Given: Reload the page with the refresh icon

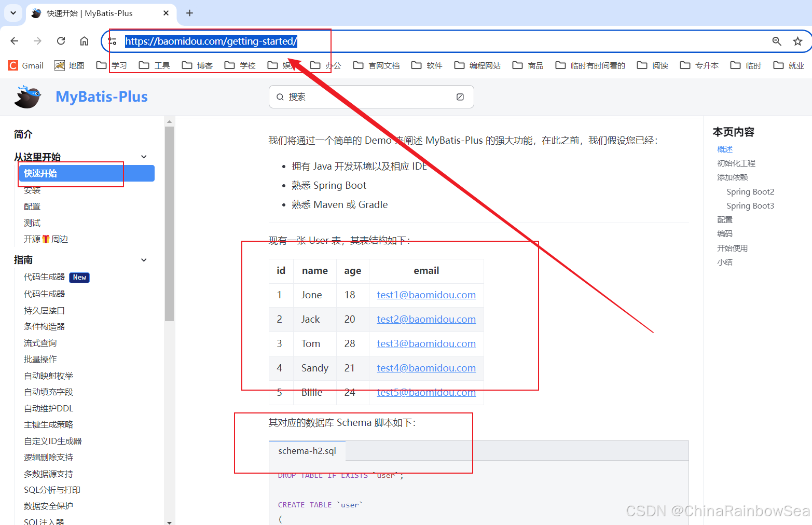Looking at the screenshot, I should [x=61, y=41].
